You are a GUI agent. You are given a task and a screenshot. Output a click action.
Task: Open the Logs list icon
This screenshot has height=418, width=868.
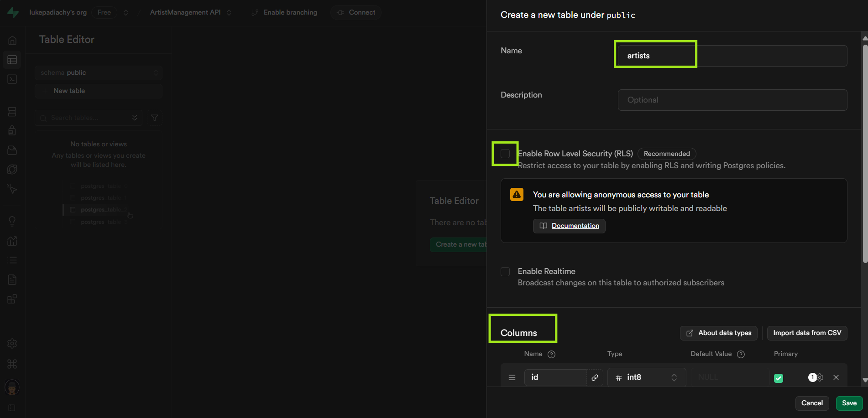pos(12,260)
